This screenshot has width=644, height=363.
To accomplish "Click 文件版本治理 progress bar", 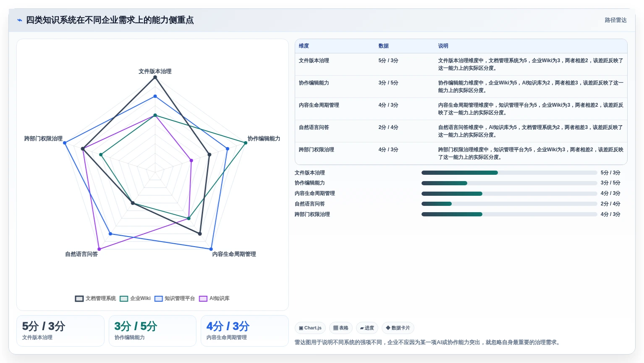I will coord(509,173).
